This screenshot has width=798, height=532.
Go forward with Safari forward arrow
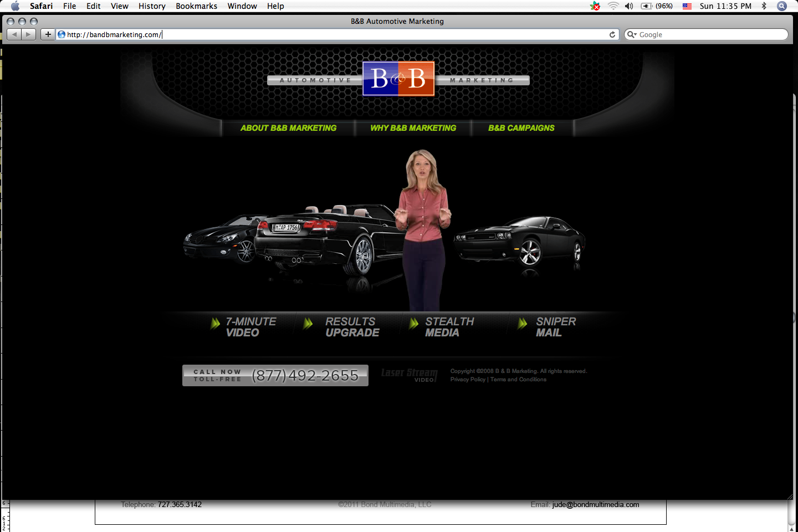point(28,34)
